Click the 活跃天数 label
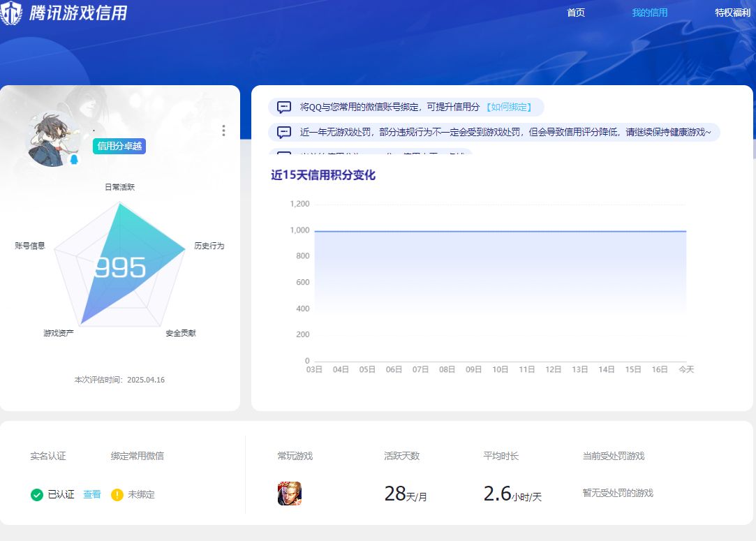This screenshot has height=541, width=756. [x=401, y=456]
